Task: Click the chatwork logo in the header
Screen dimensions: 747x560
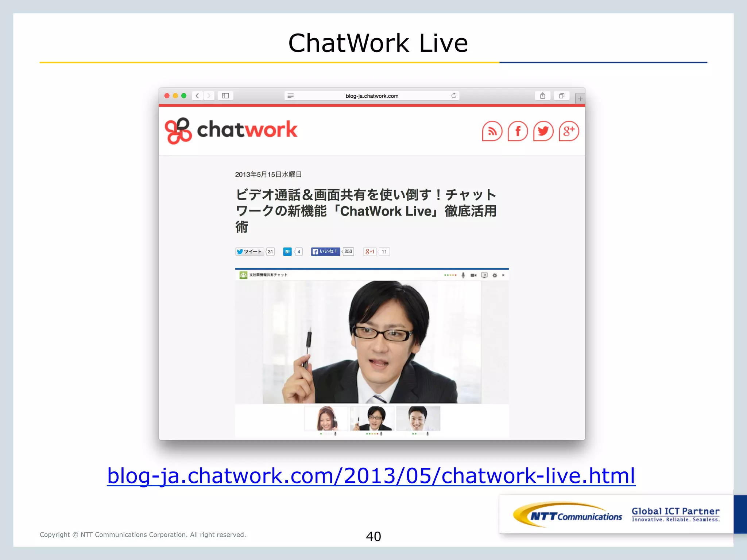Action: (x=231, y=131)
